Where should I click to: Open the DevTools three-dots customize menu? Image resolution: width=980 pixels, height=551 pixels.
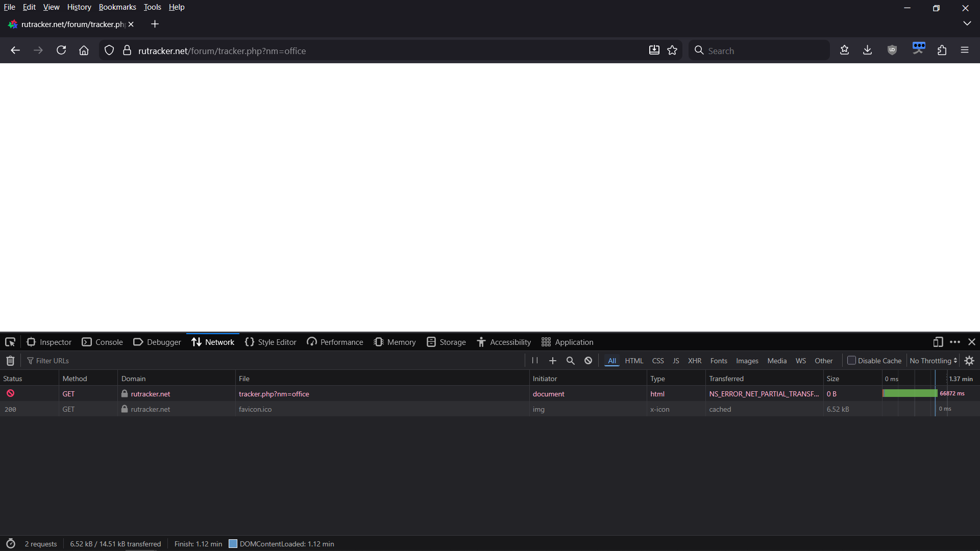(955, 342)
